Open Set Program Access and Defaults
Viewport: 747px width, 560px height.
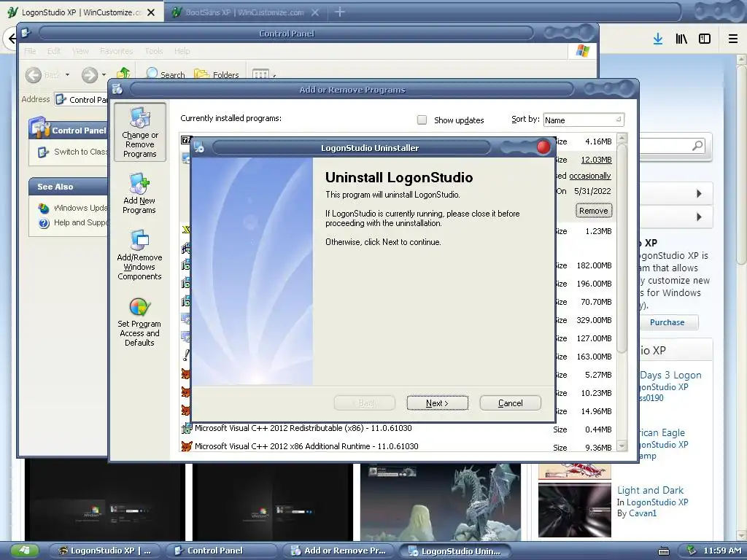point(139,321)
